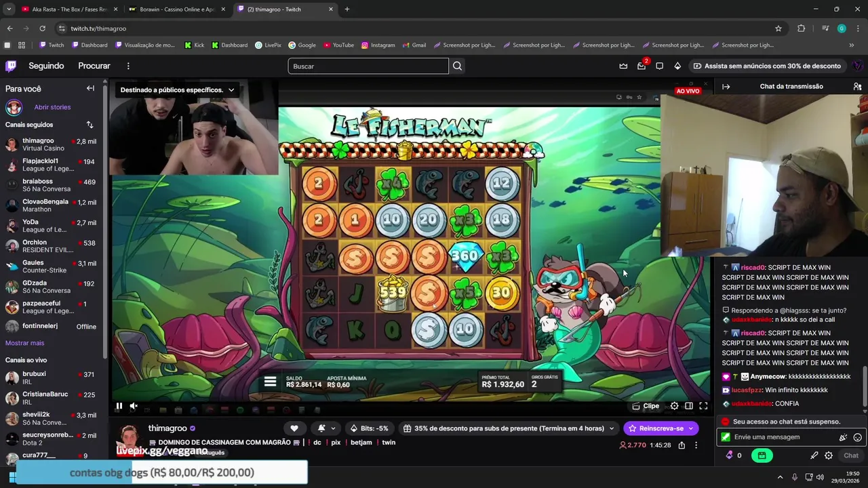Open the Twitch home logo
The width and height of the screenshot is (868, 488).
(x=11, y=66)
